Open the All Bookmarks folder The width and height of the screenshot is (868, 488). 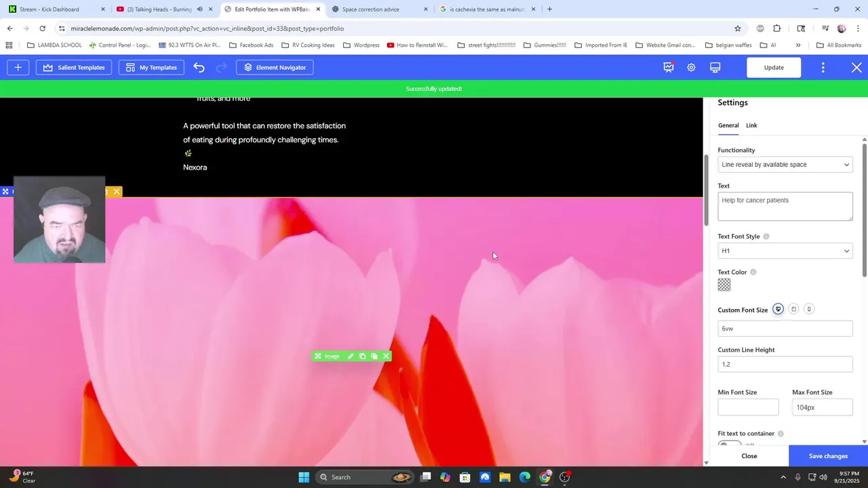pos(839,45)
